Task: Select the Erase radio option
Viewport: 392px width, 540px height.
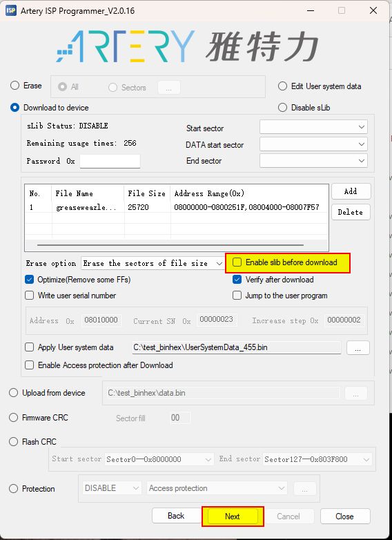Action: [14, 86]
